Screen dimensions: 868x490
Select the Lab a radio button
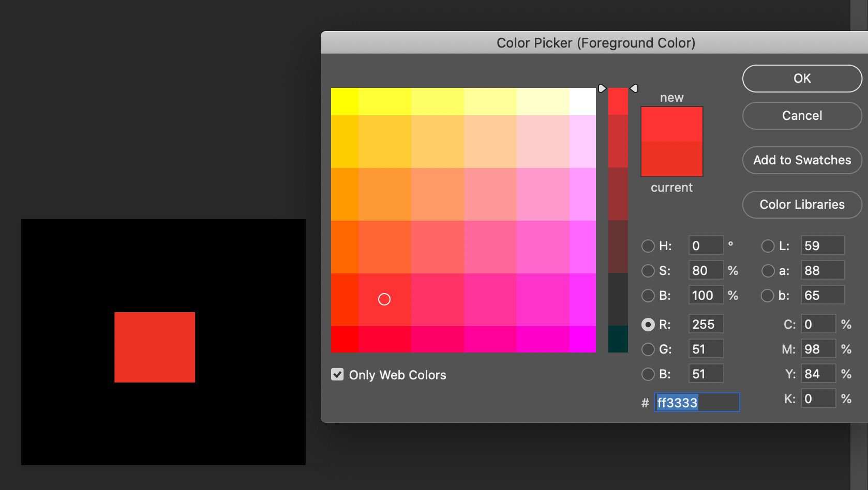pyautogui.click(x=768, y=271)
